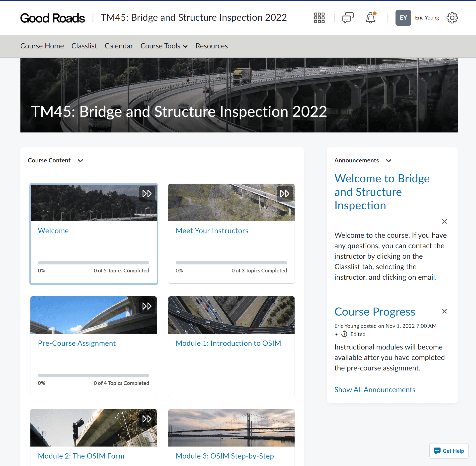The height and width of the screenshot is (466, 476).
Task: Open Show All Announcements
Action: pos(375,390)
